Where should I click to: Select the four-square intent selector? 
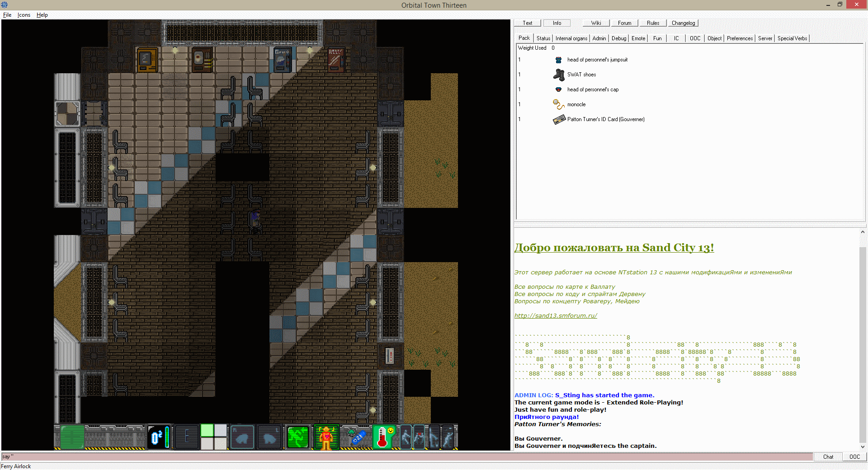[x=213, y=437]
